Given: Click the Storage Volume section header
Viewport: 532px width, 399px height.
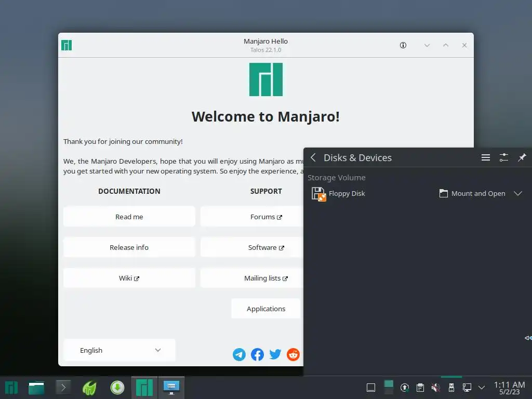Looking at the screenshot, I should pos(337,178).
